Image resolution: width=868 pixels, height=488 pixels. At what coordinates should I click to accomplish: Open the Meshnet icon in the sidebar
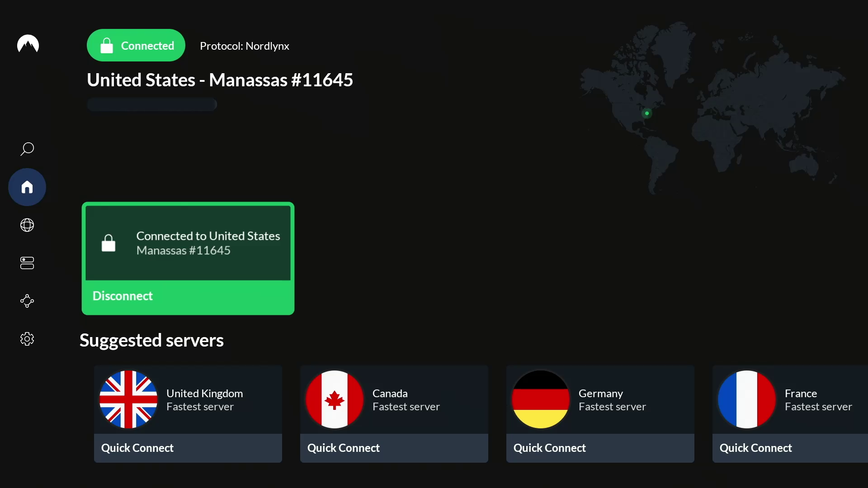point(27,301)
